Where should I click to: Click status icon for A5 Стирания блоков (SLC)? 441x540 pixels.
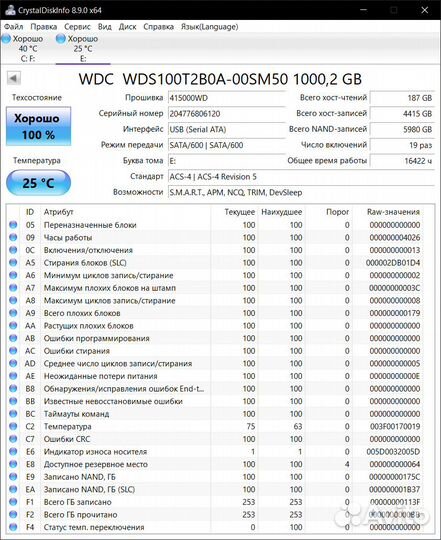tap(13, 262)
